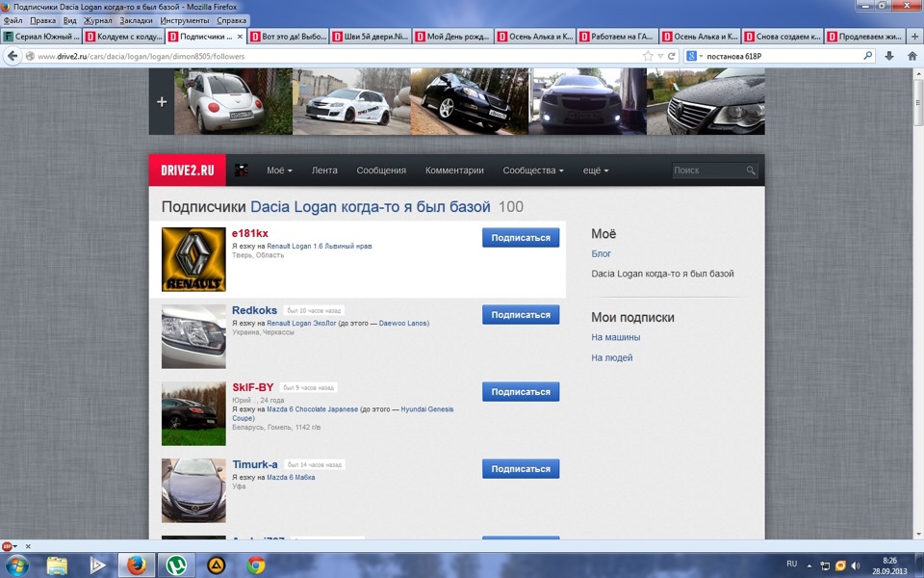Open Сообщения in site navigation
This screenshot has height=578, width=924.
click(x=381, y=171)
